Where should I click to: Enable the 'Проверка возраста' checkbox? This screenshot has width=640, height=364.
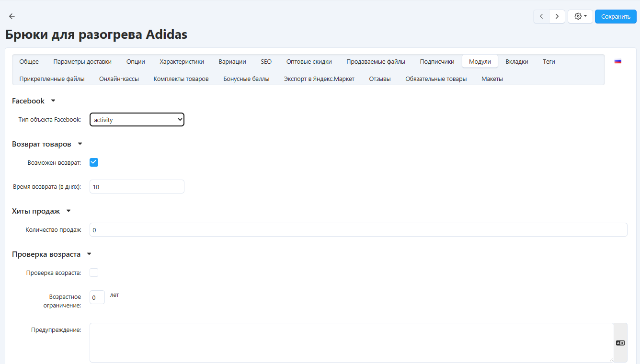pyautogui.click(x=94, y=273)
